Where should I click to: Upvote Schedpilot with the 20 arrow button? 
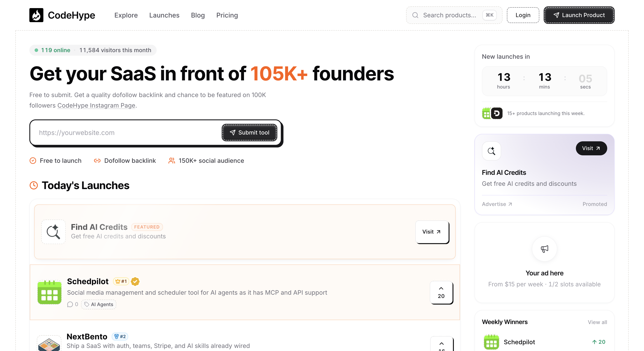[441, 292]
